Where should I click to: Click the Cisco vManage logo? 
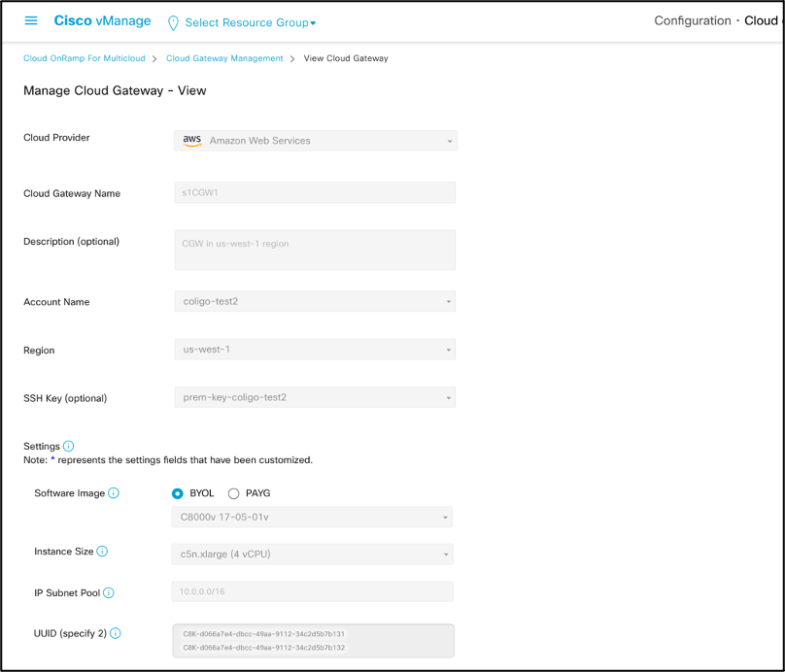point(102,21)
